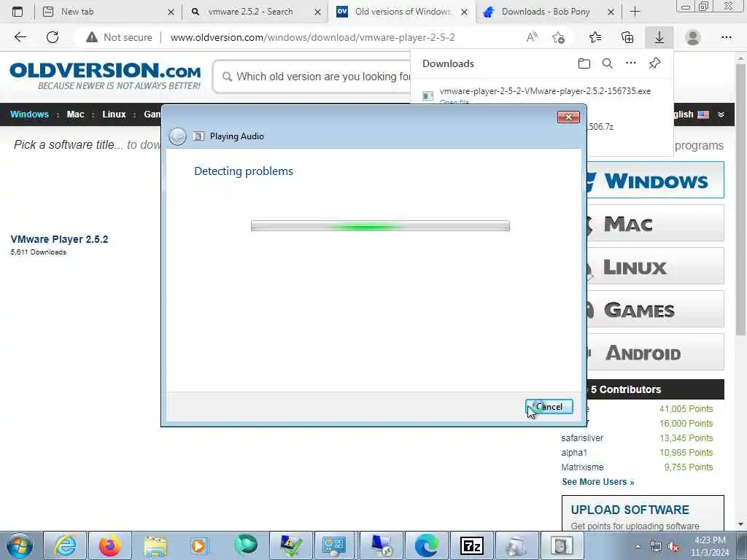Go back to previous page
Image resolution: width=747 pixels, height=560 pixels.
pos(20,37)
